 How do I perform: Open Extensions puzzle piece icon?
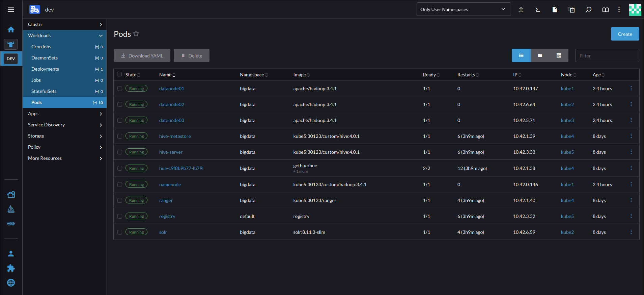point(11,268)
